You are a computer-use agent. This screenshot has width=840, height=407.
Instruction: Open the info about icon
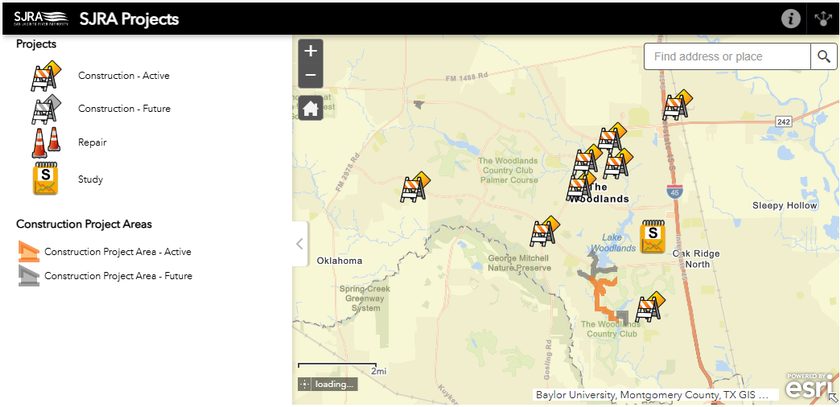[x=790, y=19]
